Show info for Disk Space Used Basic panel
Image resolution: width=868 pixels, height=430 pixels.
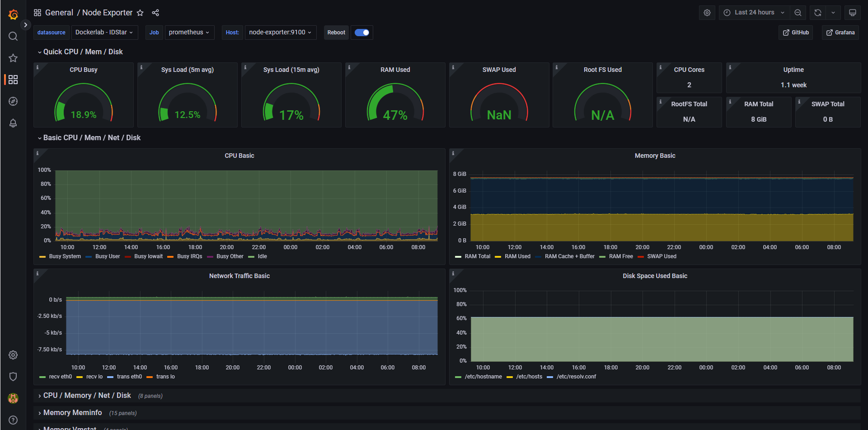click(x=453, y=274)
